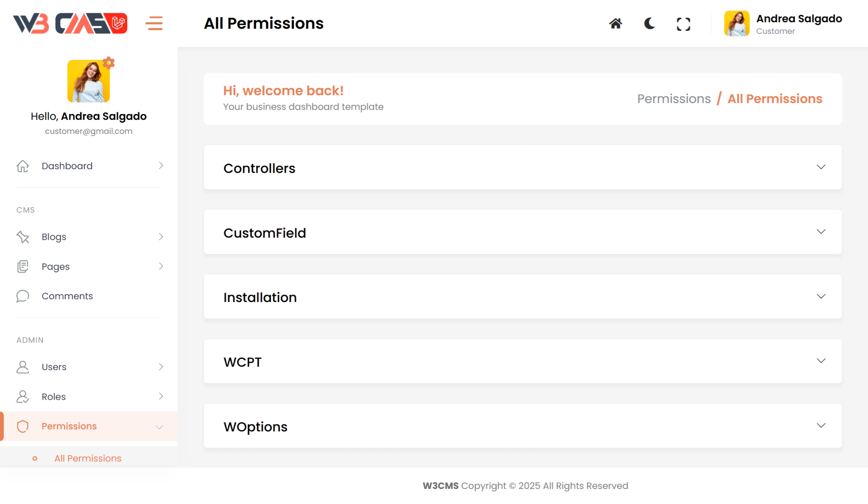Open the Blogs sidebar menu

54,237
